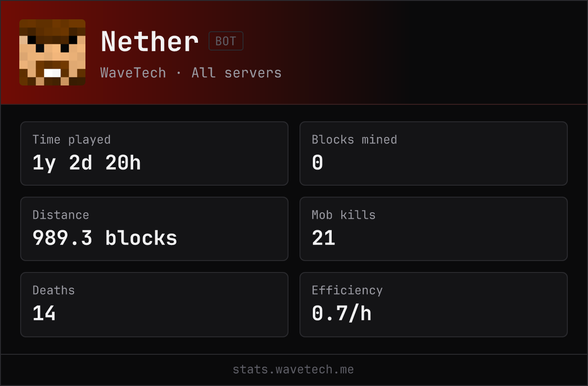This screenshot has width=588, height=386.
Task: Open the Blocks mined stat card
Action: tap(434, 153)
